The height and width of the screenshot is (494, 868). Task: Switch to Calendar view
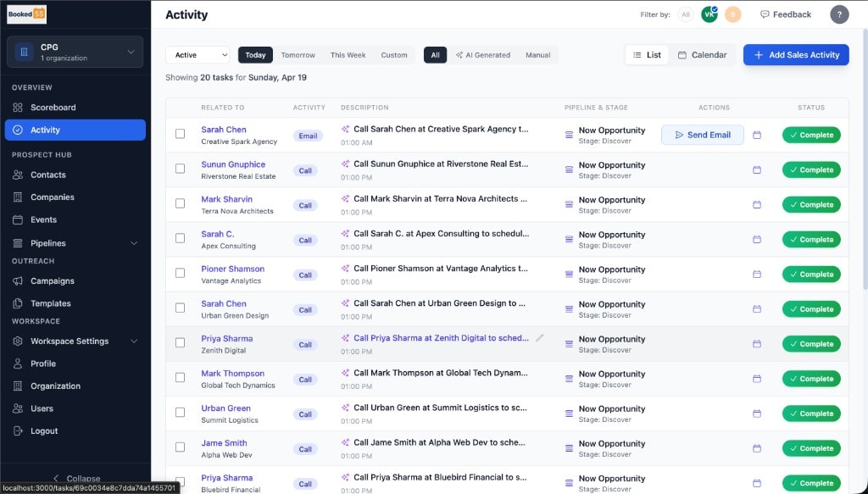click(702, 55)
